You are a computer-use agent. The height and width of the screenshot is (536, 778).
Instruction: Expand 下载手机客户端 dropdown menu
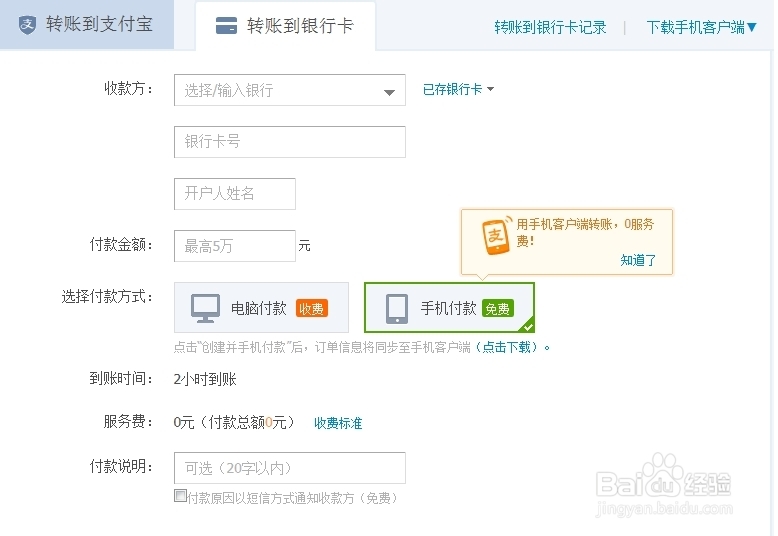pyautogui.click(x=702, y=27)
